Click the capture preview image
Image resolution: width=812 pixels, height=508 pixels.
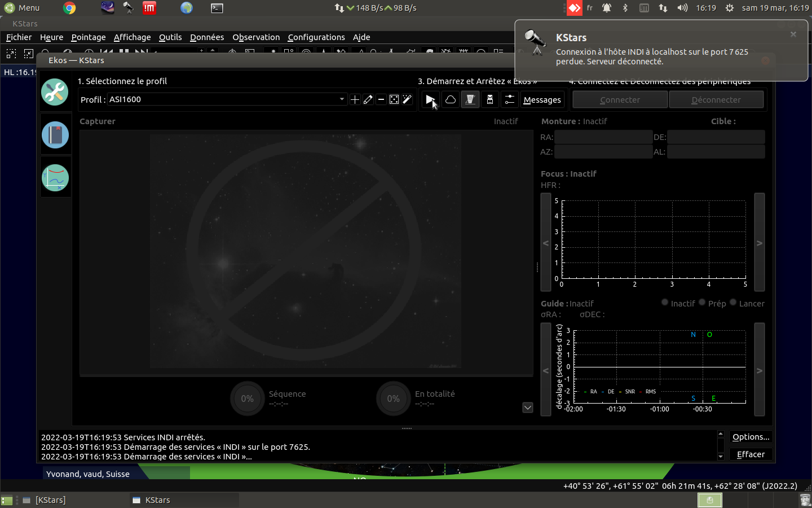(x=306, y=252)
